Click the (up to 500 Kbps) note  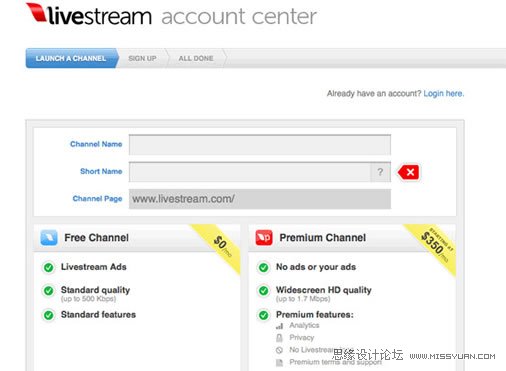pos(88,299)
